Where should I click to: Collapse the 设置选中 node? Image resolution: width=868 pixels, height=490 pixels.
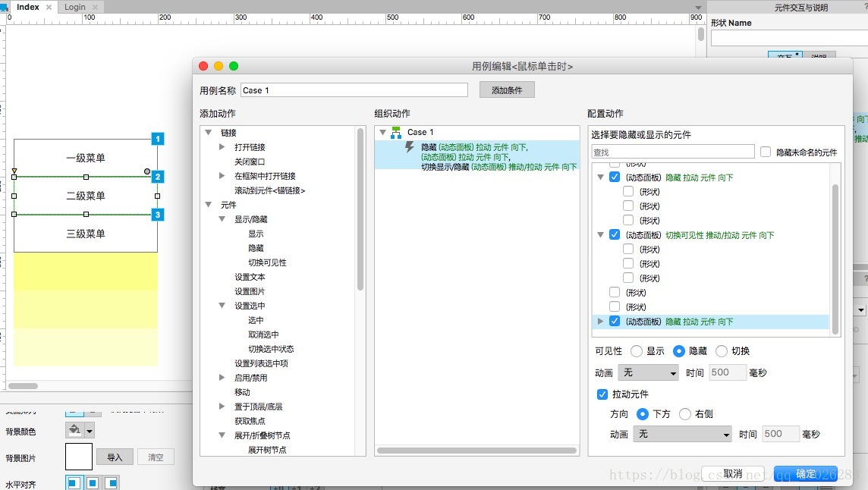222,305
